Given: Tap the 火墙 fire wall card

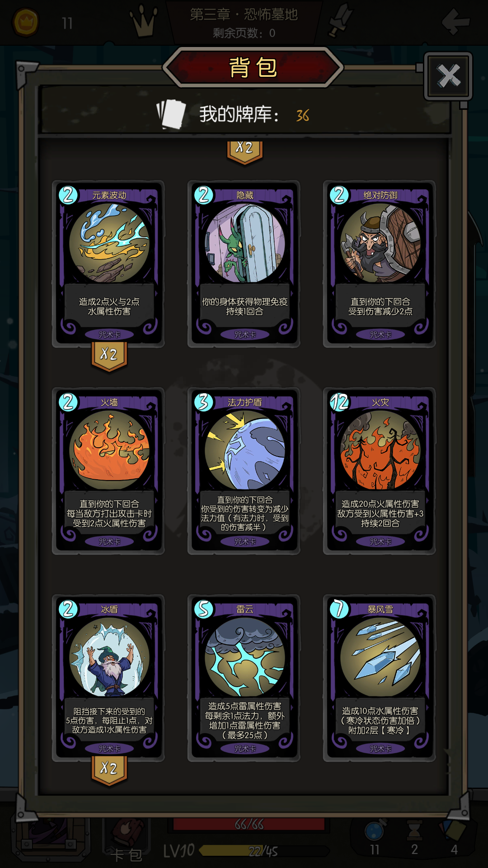Looking at the screenshot, I should [108, 471].
